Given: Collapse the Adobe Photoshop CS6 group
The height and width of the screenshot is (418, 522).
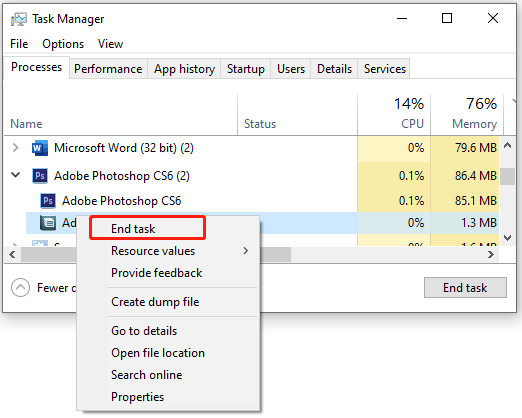Looking at the screenshot, I should [x=15, y=175].
